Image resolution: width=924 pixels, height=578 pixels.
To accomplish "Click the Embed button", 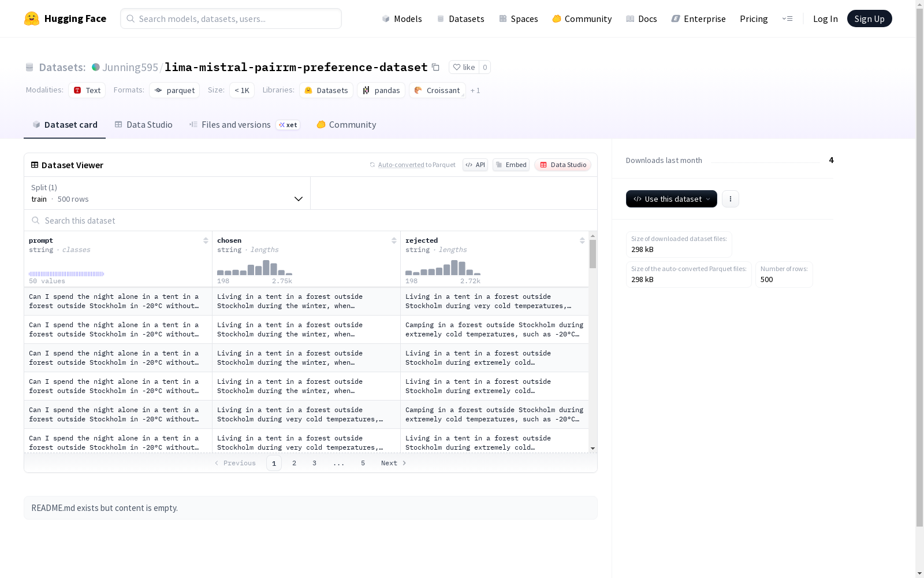I will pyautogui.click(x=511, y=165).
